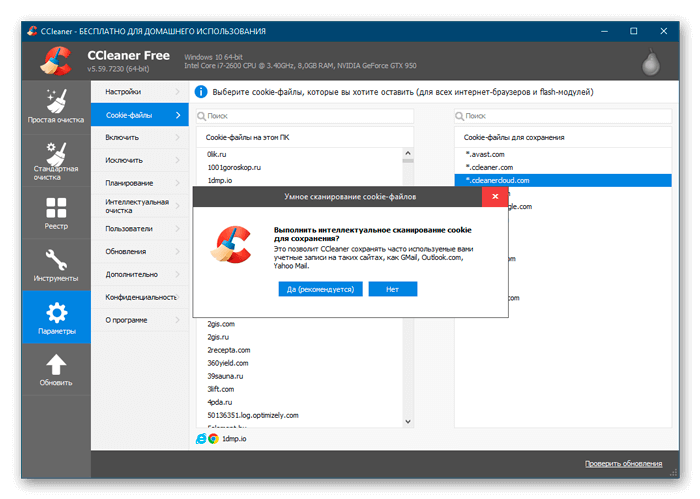Select *.ccleaner.com in saved cookies
Image resolution: width=700 pixels, height=499 pixels.
pos(489,167)
